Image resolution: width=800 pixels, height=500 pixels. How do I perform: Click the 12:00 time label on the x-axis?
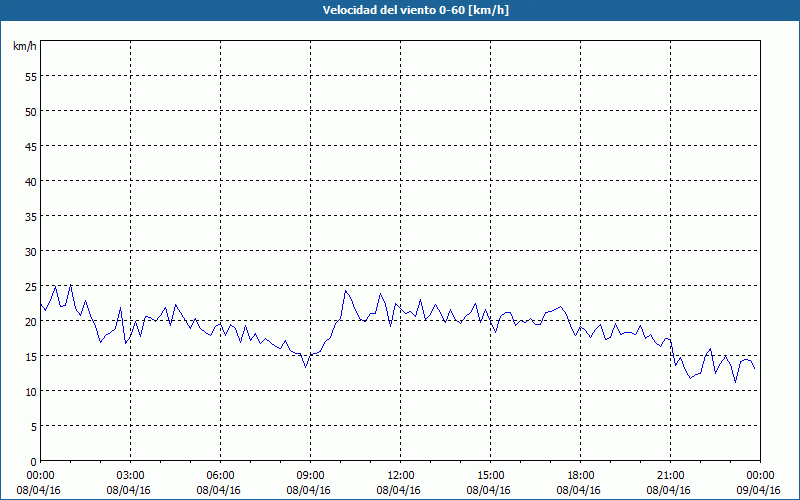tap(401, 476)
